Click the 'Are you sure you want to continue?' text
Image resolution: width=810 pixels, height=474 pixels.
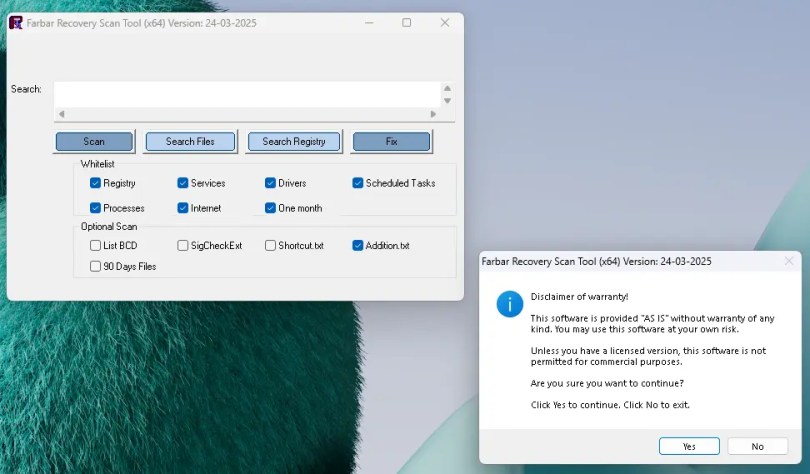[607, 383]
